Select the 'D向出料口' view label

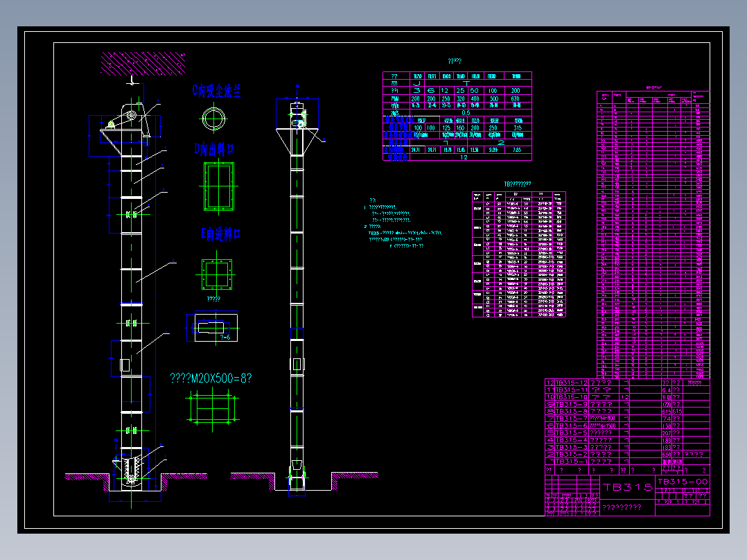(x=213, y=149)
